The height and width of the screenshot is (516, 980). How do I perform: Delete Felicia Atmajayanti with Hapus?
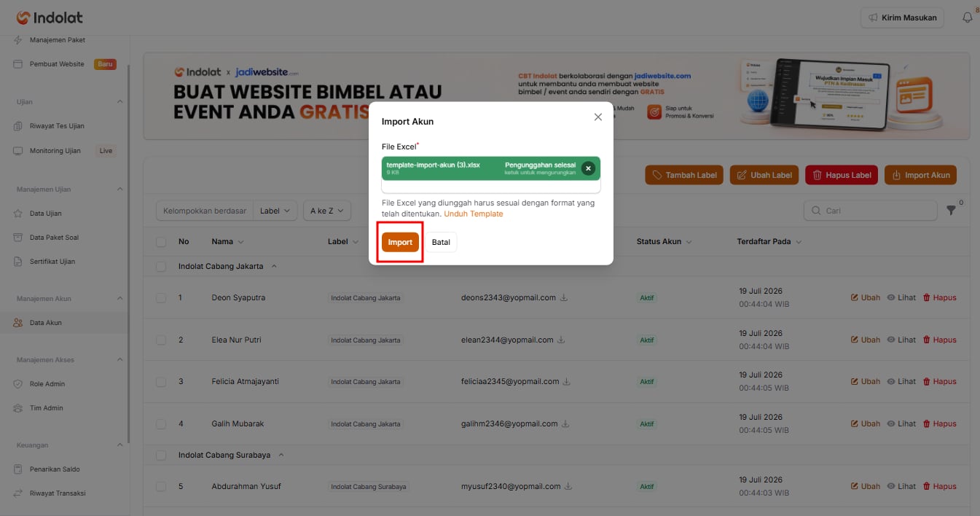tap(939, 381)
